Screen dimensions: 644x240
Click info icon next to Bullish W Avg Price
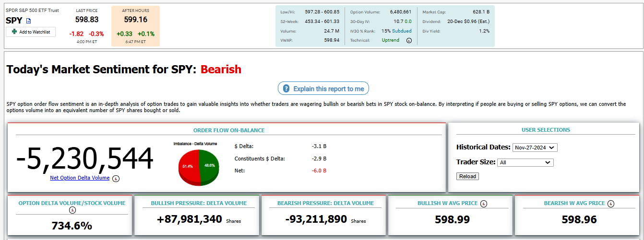(484, 203)
